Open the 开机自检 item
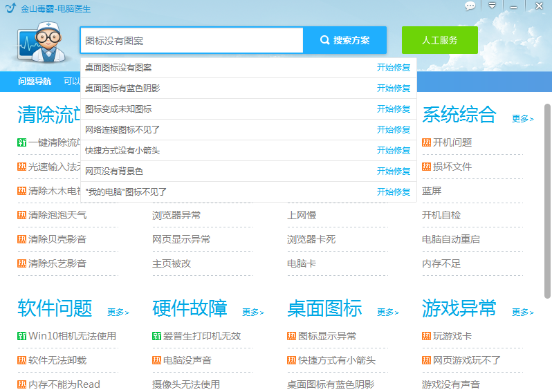 coord(441,215)
